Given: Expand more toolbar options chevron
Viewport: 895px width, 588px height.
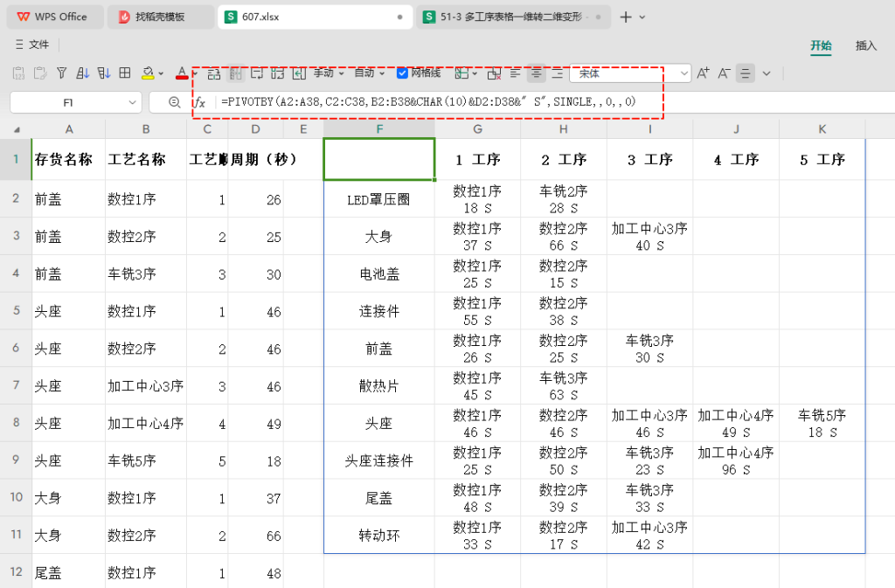Looking at the screenshot, I should click(767, 73).
